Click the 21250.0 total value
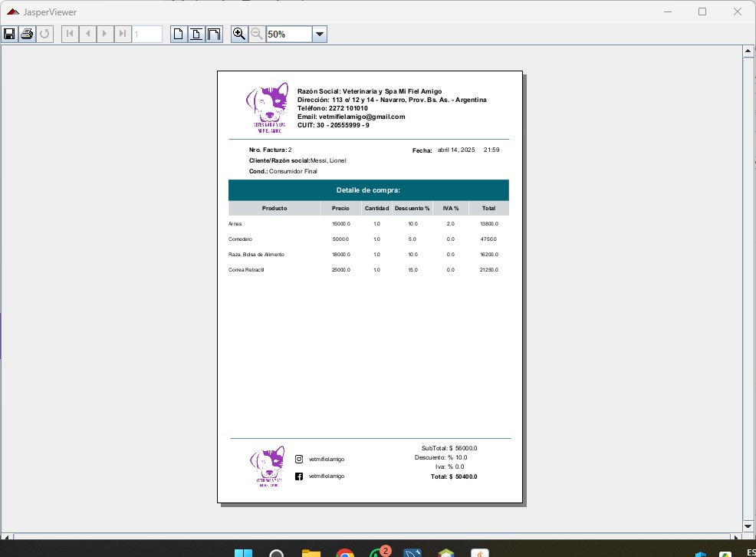Image resolution: width=756 pixels, height=557 pixels. click(x=489, y=270)
